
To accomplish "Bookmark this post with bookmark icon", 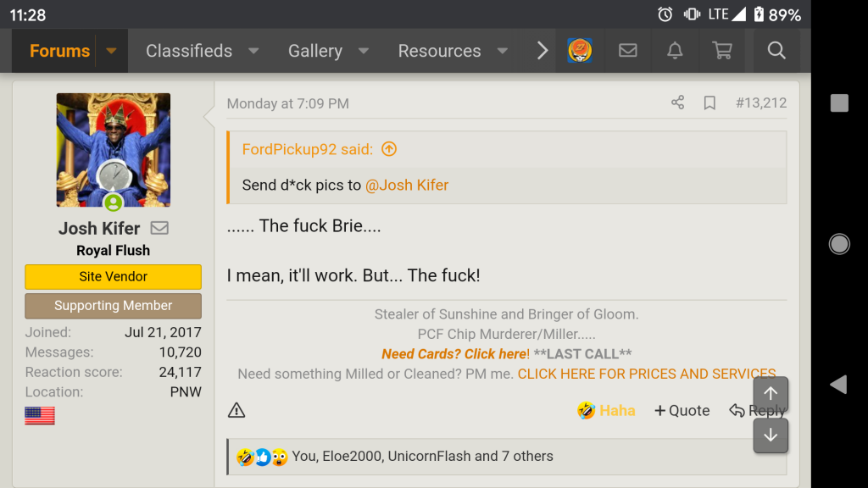I will pyautogui.click(x=709, y=103).
